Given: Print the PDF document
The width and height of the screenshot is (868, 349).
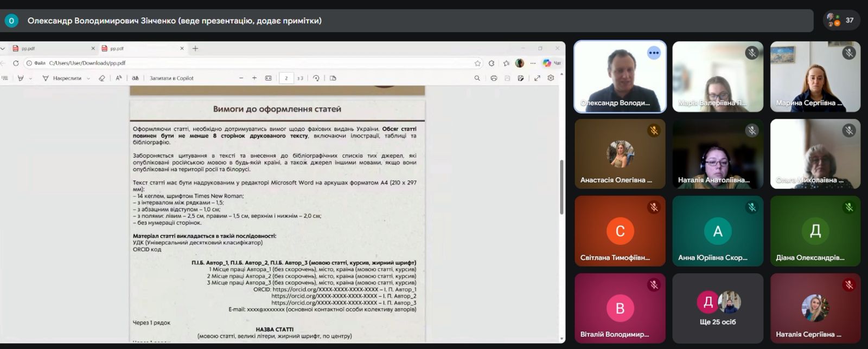Looking at the screenshot, I should tap(494, 78).
